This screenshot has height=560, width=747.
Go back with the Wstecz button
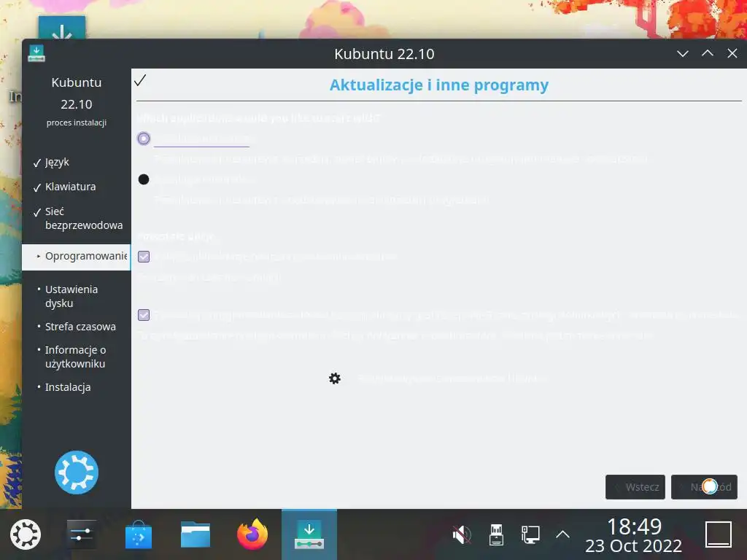click(x=635, y=487)
